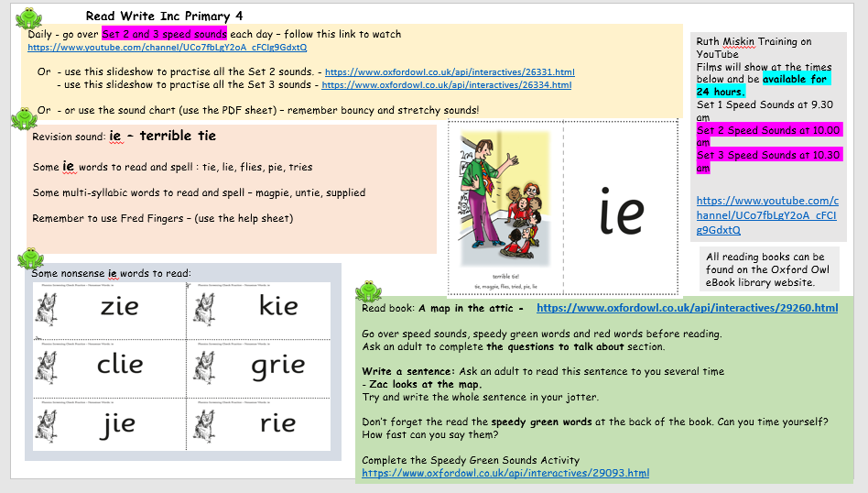Click the frog icon on the green Read book box
Image resolution: width=868 pixels, height=493 pixels.
point(368,291)
